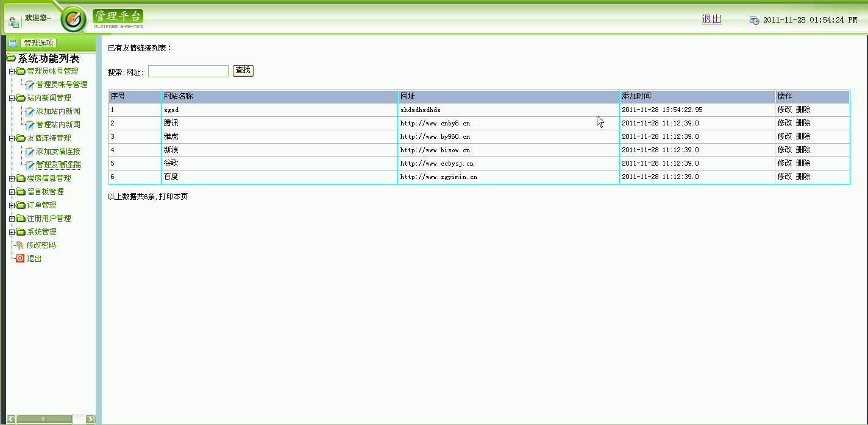Click the folder icon of 友情连接管理
Screen dimensions: 868x425
tap(21, 138)
